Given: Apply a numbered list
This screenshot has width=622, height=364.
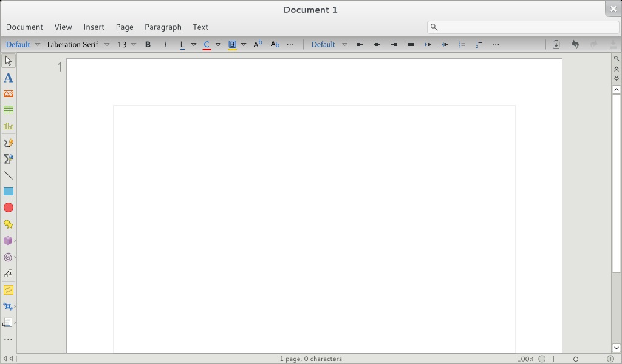Looking at the screenshot, I should [479, 44].
